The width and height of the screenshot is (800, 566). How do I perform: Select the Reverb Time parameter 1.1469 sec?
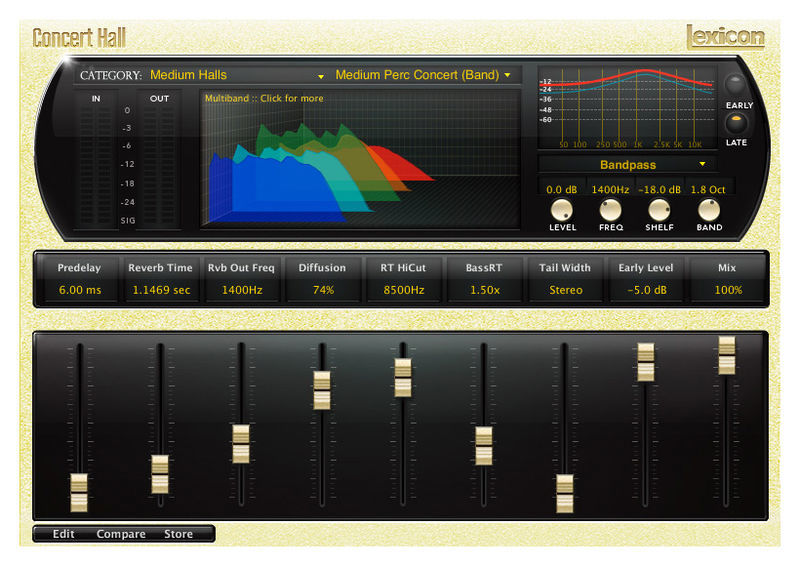161,279
